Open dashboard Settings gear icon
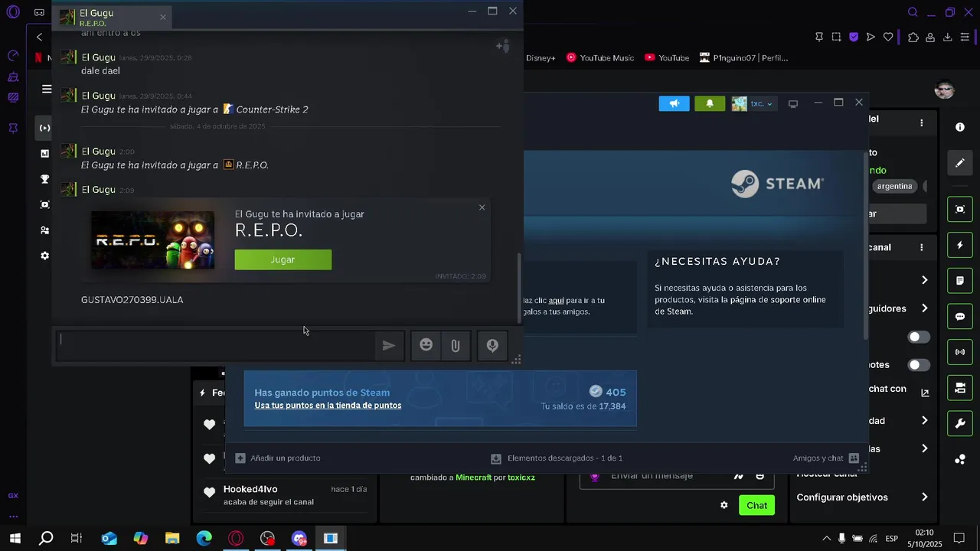The height and width of the screenshot is (551, 980). [44, 256]
